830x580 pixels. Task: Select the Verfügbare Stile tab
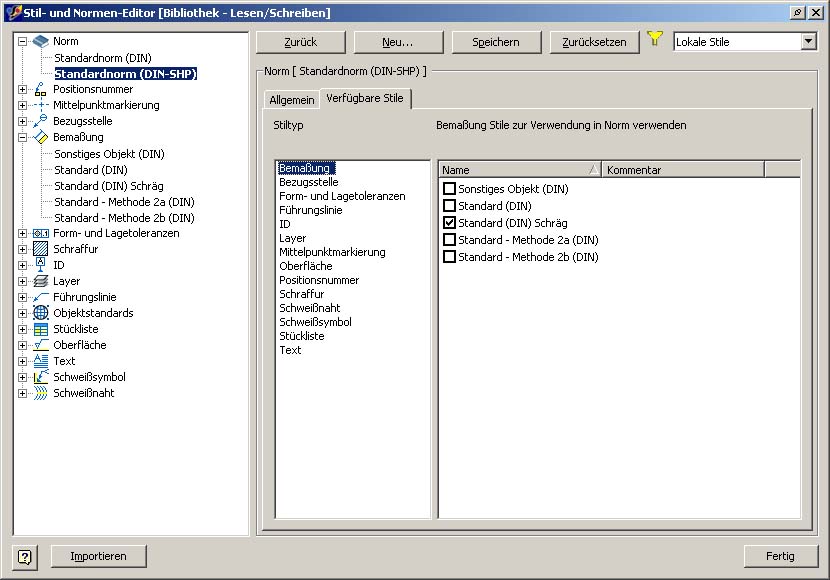[365, 98]
